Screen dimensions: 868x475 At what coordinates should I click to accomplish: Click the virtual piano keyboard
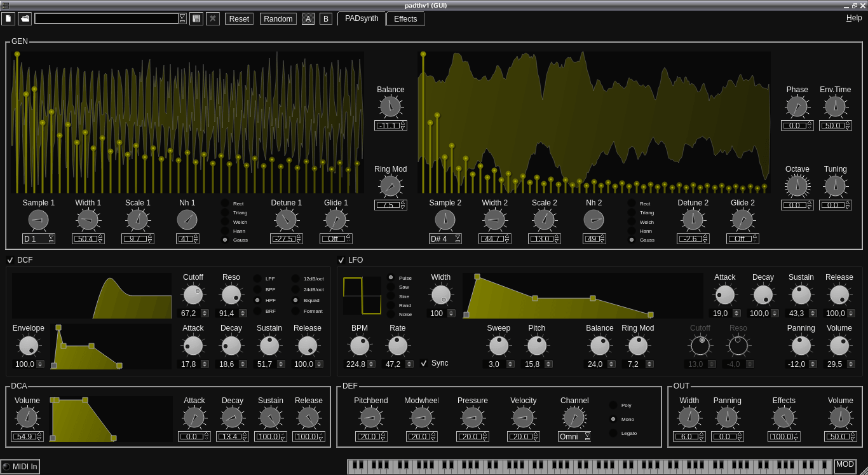[x=590, y=467]
